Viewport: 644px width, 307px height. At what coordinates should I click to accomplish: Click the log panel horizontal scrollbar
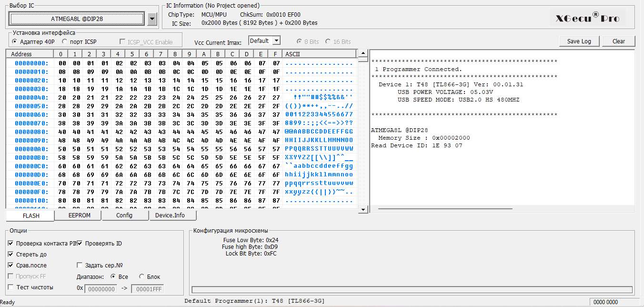[x=445, y=209]
